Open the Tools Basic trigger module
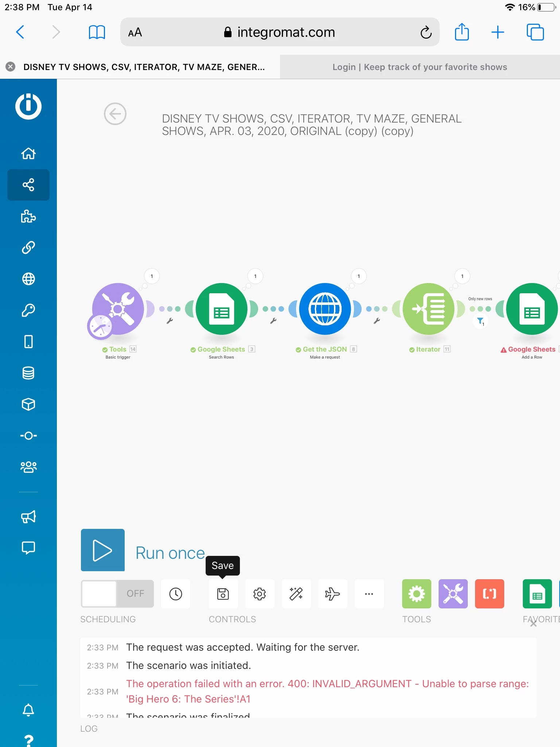The width and height of the screenshot is (560, 747). (118, 309)
